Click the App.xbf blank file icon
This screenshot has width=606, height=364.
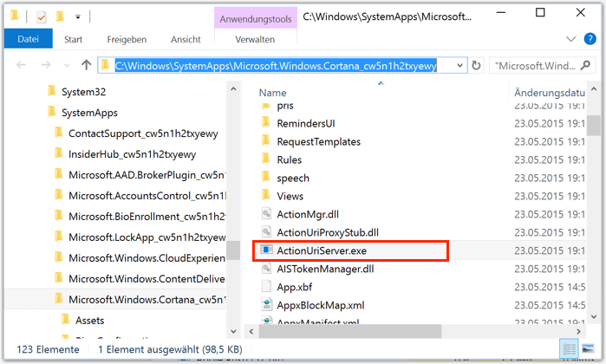click(x=266, y=286)
